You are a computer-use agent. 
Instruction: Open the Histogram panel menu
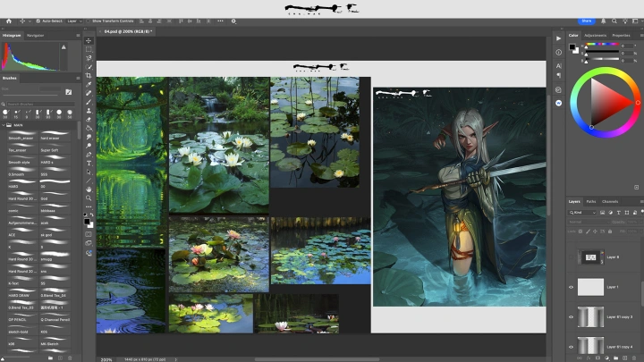78,36
